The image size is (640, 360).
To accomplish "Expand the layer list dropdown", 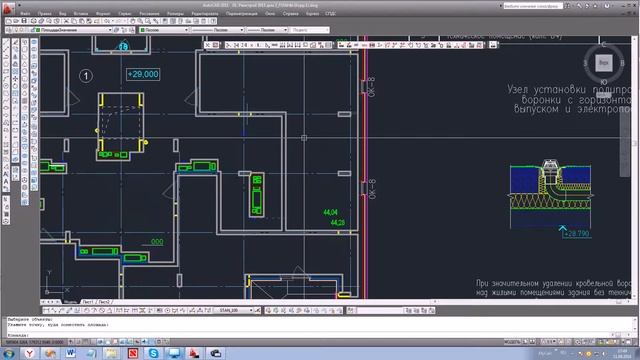I will click(x=110, y=30).
